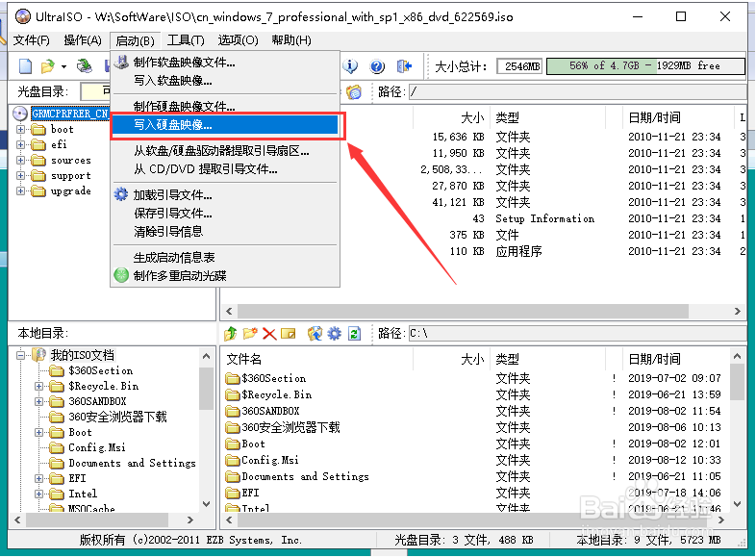The width and height of the screenshot is (756, 558).
Task: Click the Exit door toolbar icon
Action: 404,66
